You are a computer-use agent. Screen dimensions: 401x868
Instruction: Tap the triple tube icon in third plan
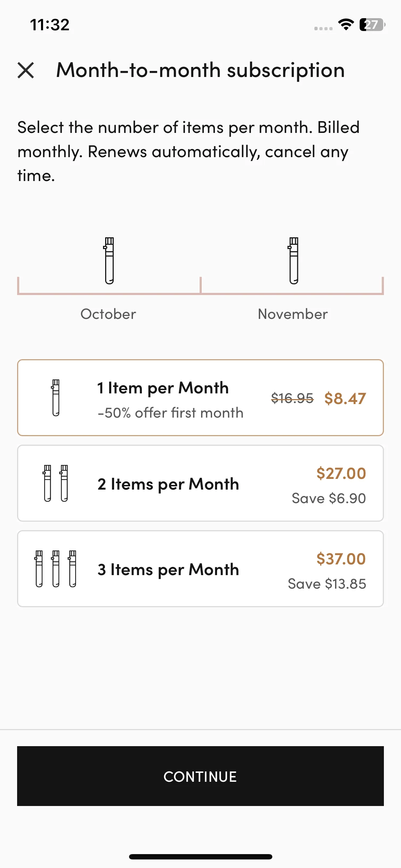coord(56,569)
